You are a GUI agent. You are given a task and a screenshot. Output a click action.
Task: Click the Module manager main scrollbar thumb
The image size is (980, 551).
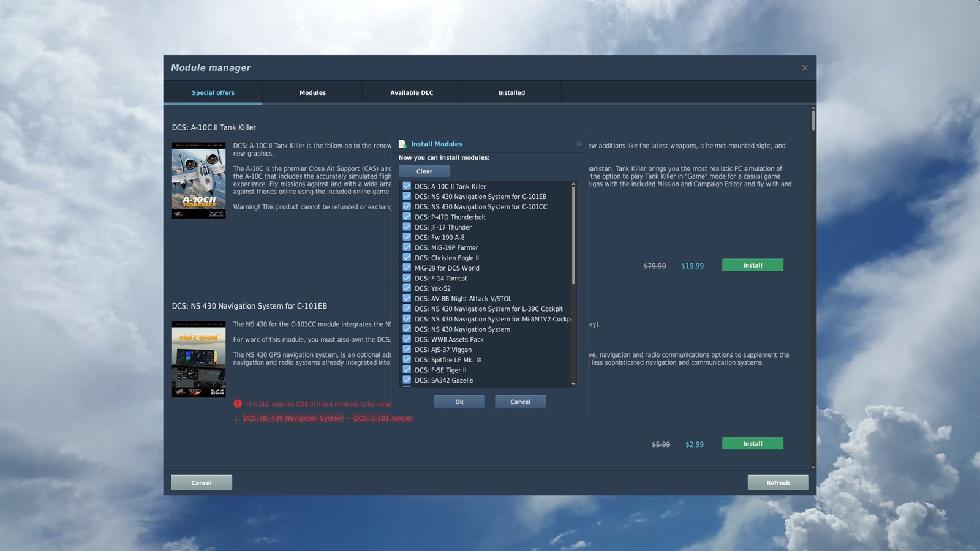point(813,120)
